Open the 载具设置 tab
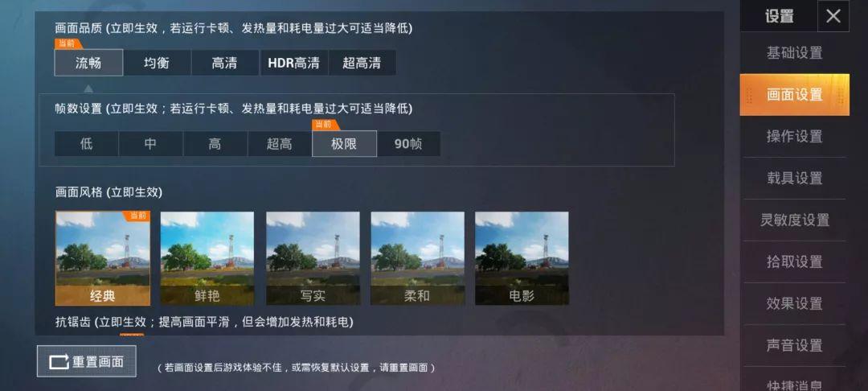This screenshot has width=868, height=391. click(794, 179)
